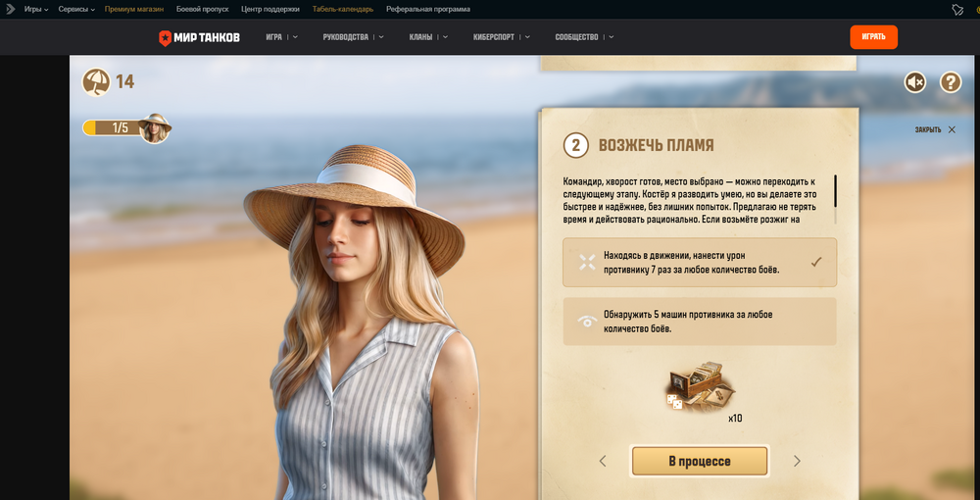Image resolution: width=980 pixels, height=500 pixels.
Task: Open the Киберспорт menu
Action: (494, 37)
